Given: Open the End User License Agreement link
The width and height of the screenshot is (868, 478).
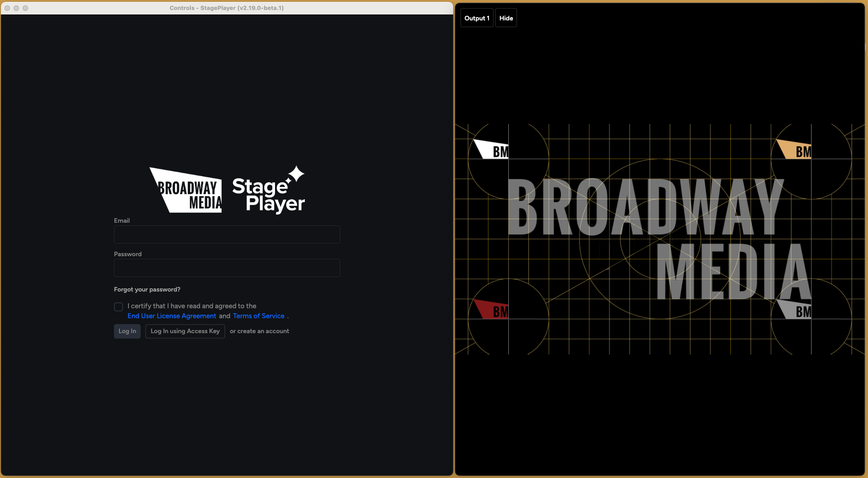Looking at the screenshot, I should (x=172, y=316).
